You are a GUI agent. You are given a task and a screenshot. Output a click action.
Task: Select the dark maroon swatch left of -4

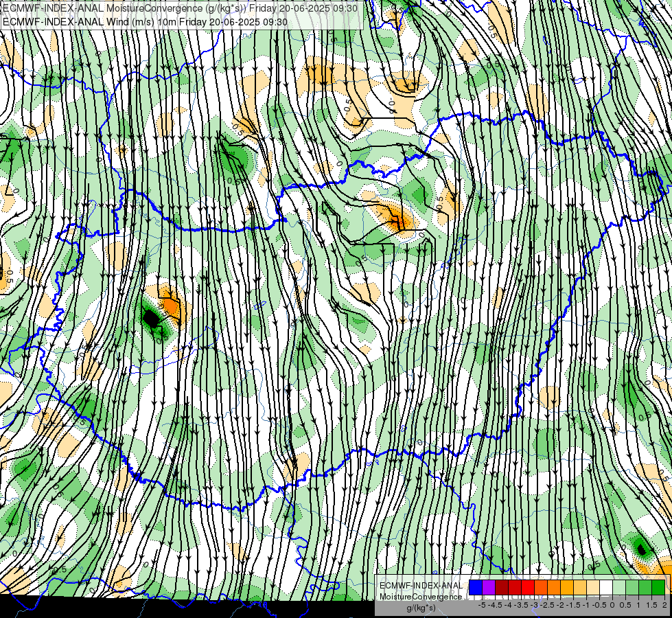coord(502,588)
